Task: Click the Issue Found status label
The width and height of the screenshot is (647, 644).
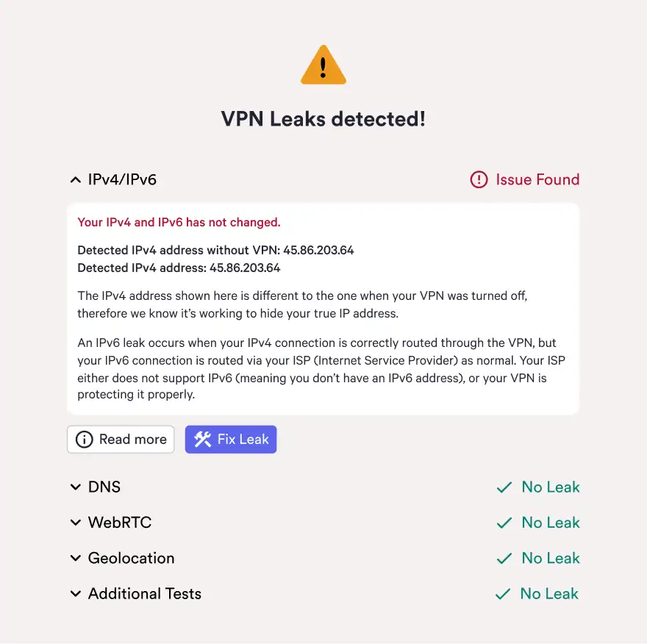Action: click(537, 179)
